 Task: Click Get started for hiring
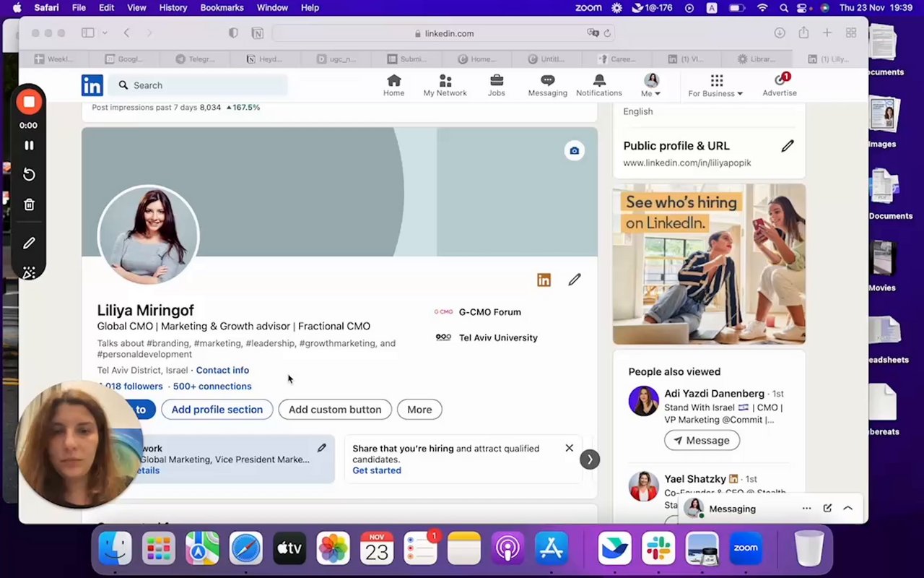[x=377, y=470]
